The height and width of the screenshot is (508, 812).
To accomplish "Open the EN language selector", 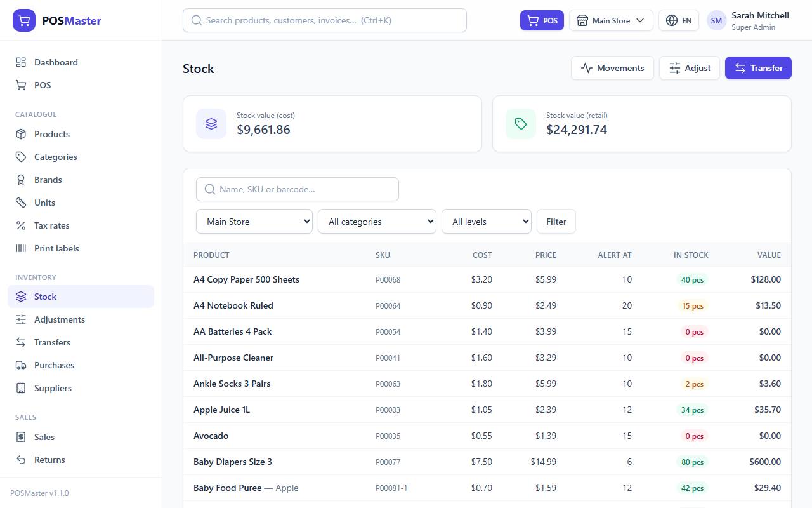I will pos(679,20).
